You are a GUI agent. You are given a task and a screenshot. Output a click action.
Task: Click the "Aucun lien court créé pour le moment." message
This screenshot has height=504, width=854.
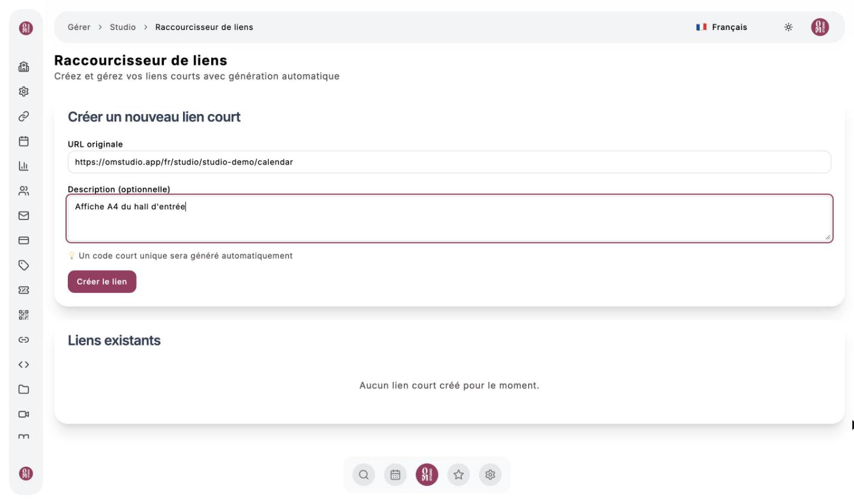tap(450, 385)
